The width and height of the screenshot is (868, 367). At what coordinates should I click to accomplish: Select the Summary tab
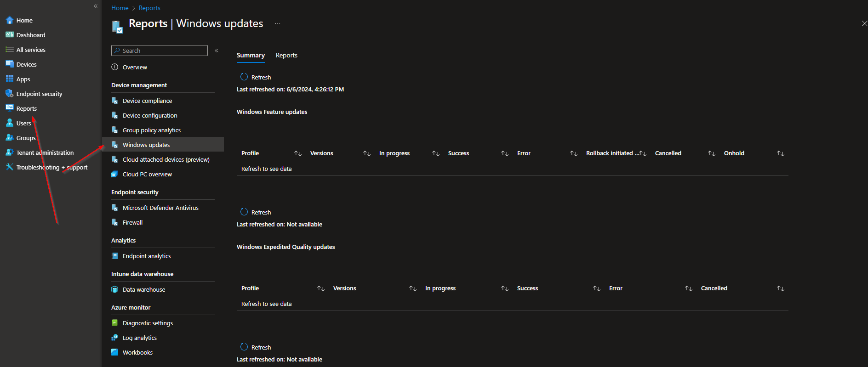pyautogui.click(x=251, y=55)
